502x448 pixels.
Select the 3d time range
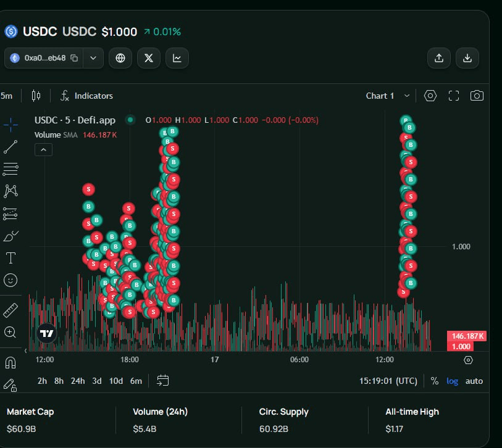pos(97,381)
